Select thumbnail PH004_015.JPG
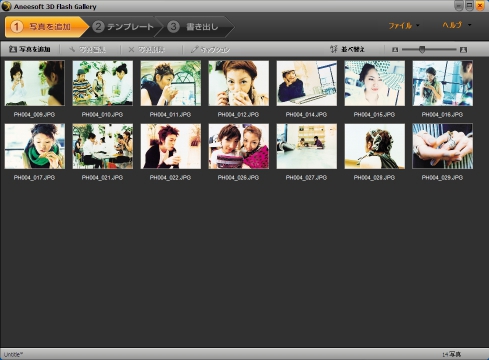The width and height of the screenshot is (489, 360). pyautogui.click(x=375, y=83)
